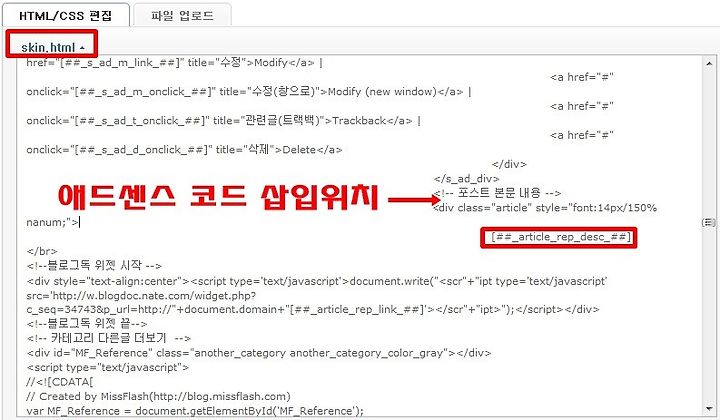Click the Modify (new window) code line

click(249, 92)
